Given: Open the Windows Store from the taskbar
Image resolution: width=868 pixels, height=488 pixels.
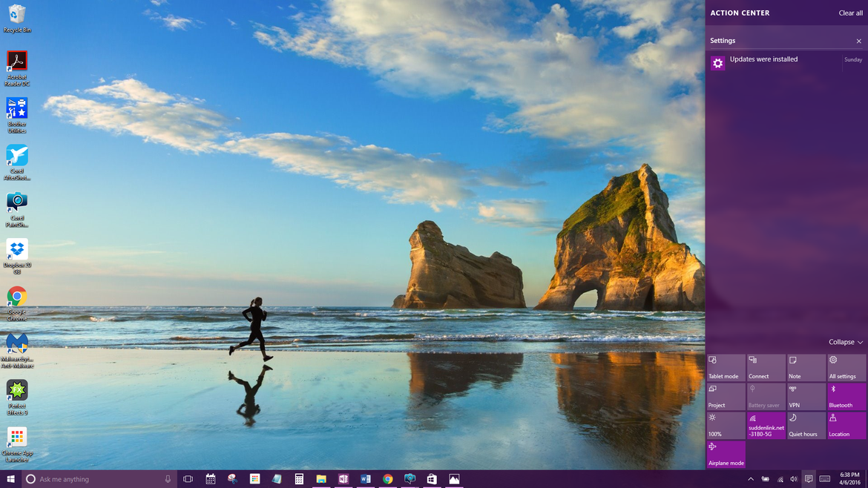Looking at the screenshot, I should pyautogui.click(x=431, y=478).
